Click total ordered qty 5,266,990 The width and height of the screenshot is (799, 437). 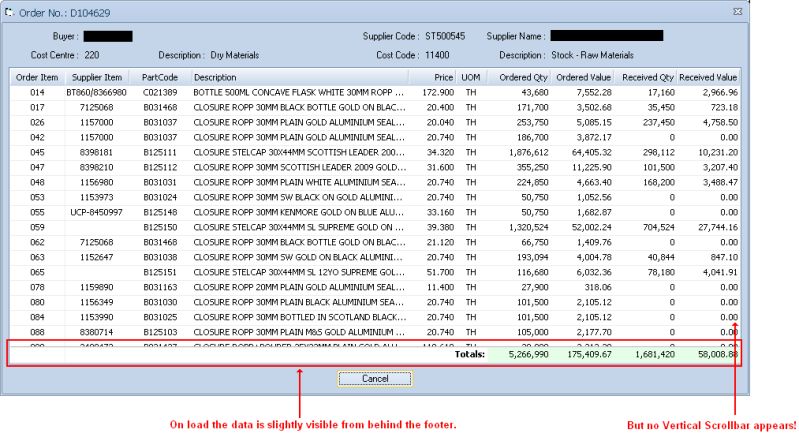pyautogui.click(x=528, y=354)
